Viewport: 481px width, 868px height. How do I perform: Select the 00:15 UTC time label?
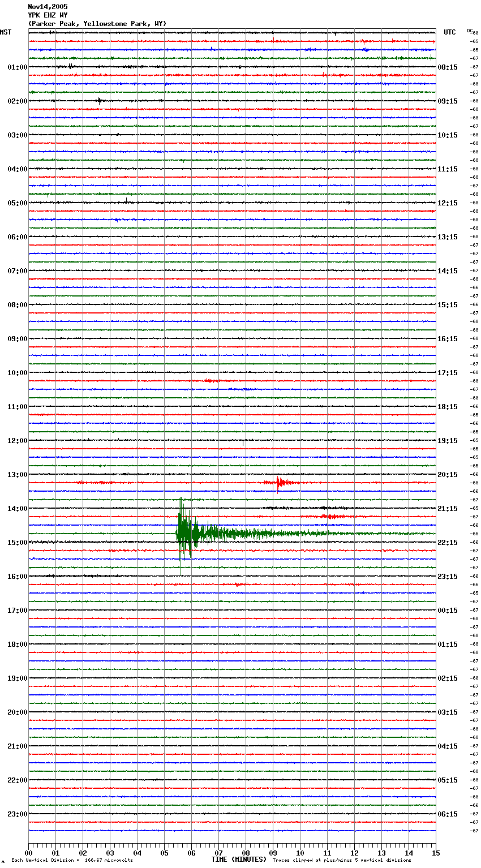(x=448, y=611)
